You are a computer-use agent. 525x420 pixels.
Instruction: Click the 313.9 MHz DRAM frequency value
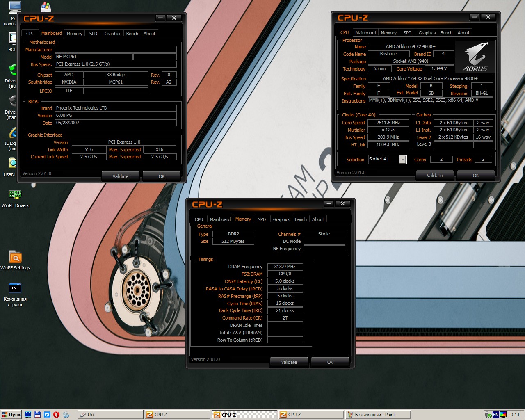point(285,267)
